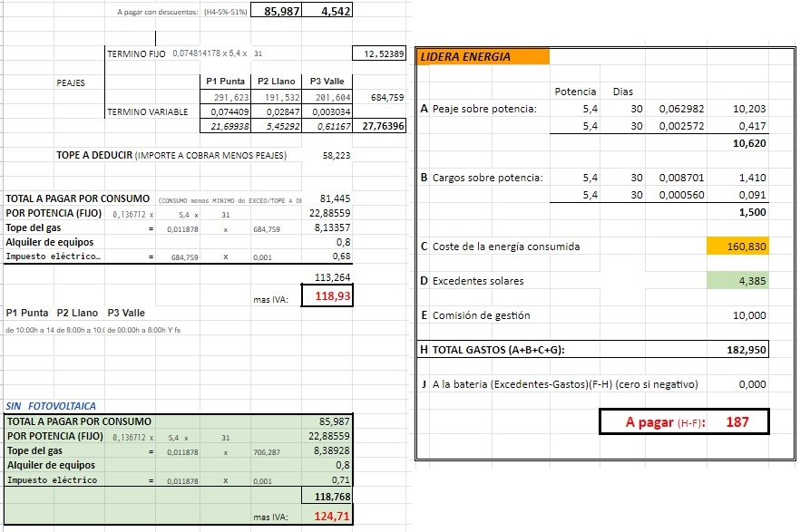This screenshot has width=810, height=532.
Task: Click the bold 118,768 subtotal cell
Action: click(x=327, y=497)
